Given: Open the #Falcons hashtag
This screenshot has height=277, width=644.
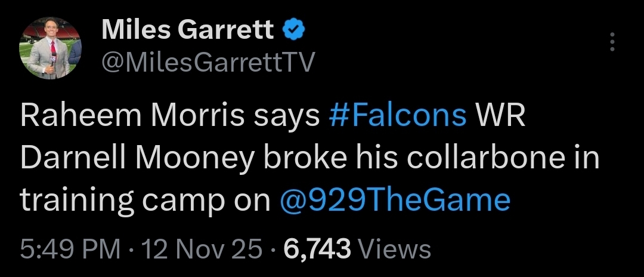Looking at the screenshot, I should (397, 116).
